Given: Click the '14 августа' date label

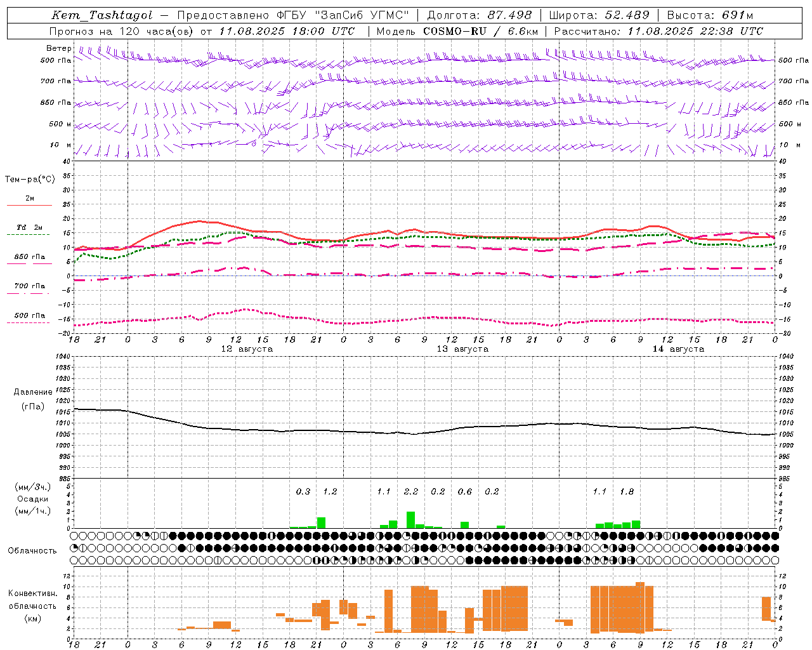Looking at the screenshot, I should (678, 349).
